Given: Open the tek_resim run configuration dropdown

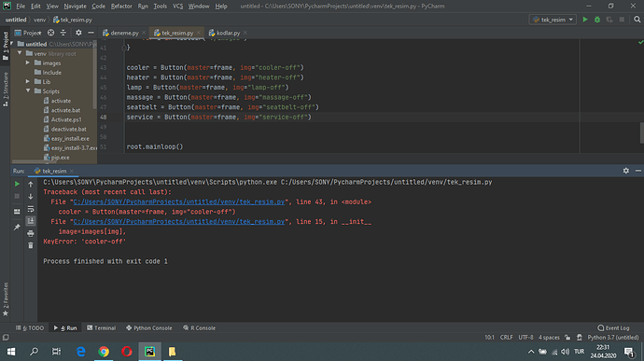Looking at the screenshot, I should click(x=553, y=20).
